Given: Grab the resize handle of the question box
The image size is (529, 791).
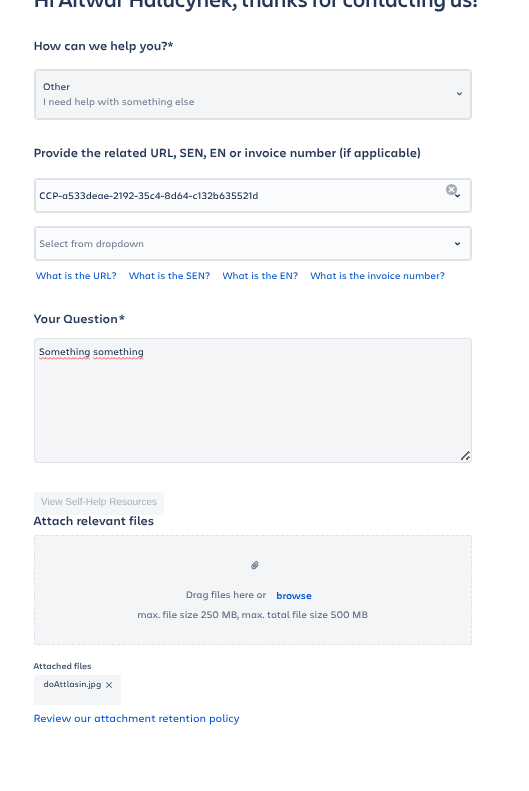Looking at the screenshot, I should click(x=465, y=456).
